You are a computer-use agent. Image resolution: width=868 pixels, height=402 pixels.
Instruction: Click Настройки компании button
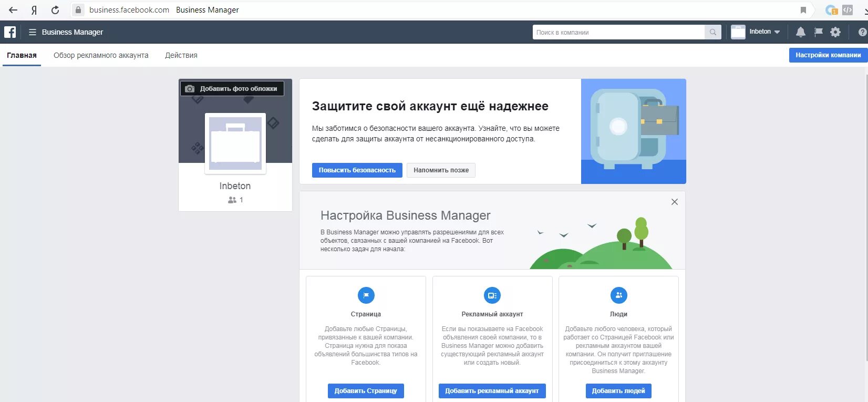pos(828,55)
